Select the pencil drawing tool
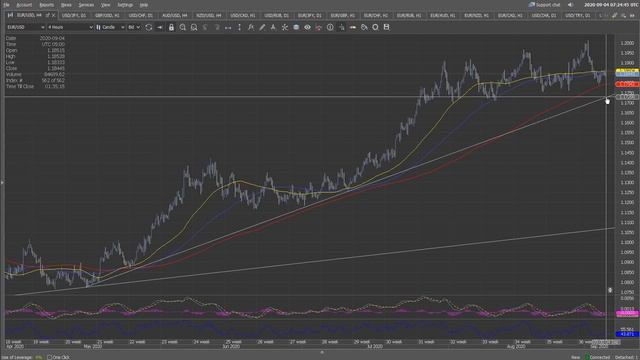Screen dimensions: 640x360 pyautogui.click(x=262, y=27)
